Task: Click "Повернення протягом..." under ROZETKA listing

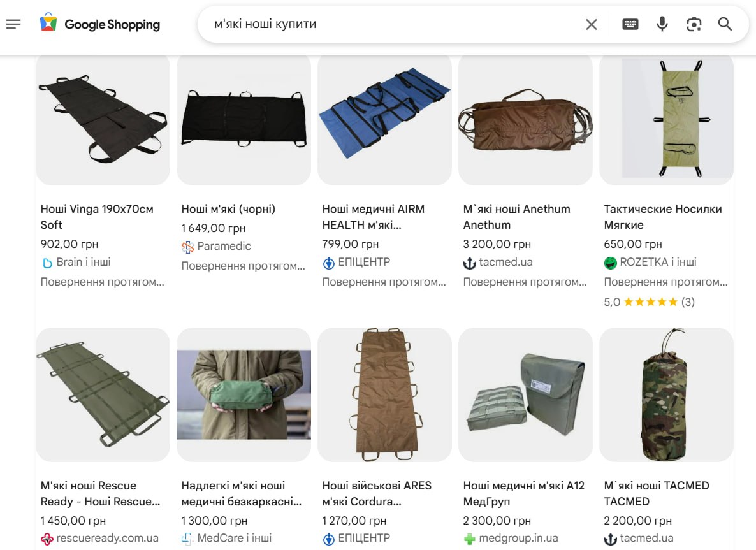Action: click(666, 282)
